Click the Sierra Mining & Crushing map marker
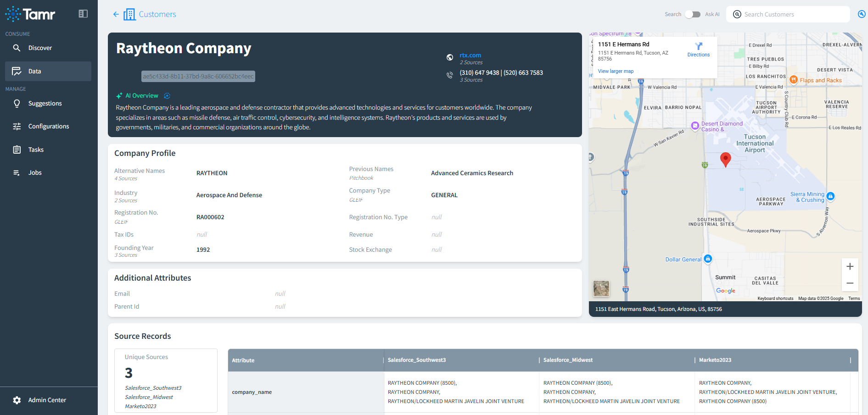The image size is (868, 415). (830, 197)
